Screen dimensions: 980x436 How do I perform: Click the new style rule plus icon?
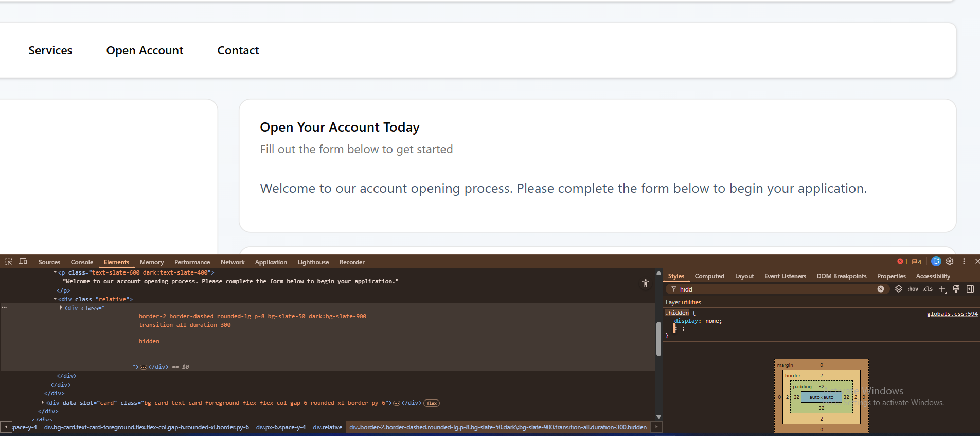[942, 289]
